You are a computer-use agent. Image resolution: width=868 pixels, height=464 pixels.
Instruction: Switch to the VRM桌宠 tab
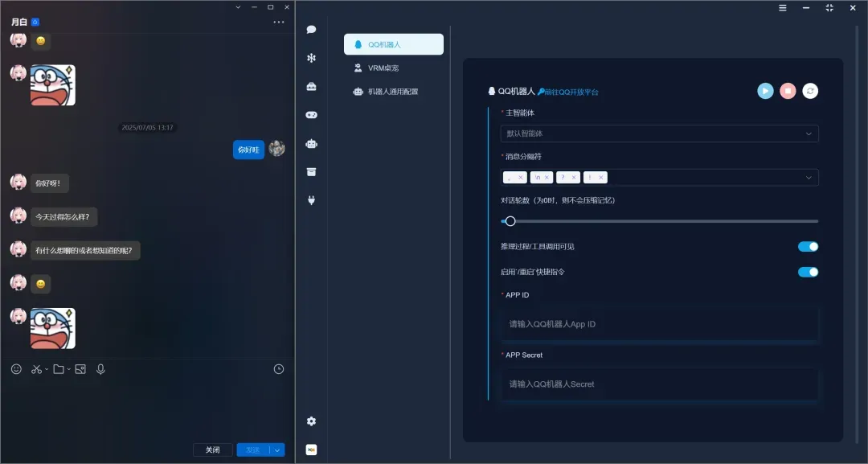click(x=383, y=68)
